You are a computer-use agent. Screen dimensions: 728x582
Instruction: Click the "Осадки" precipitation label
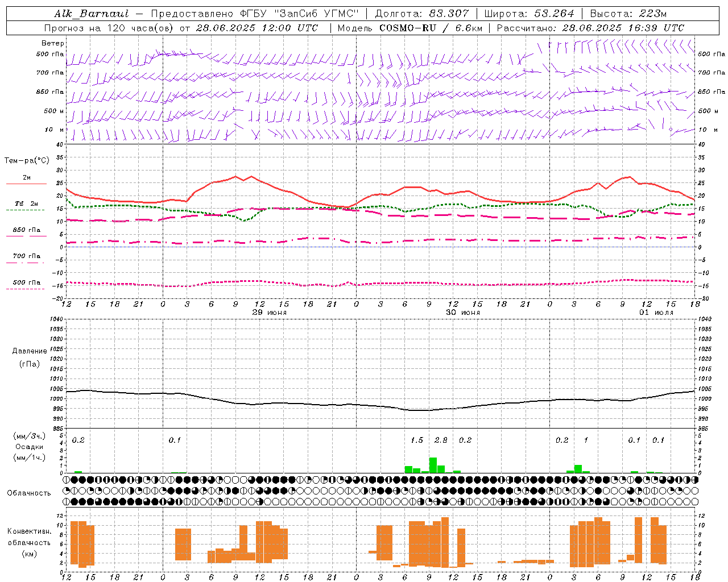tap(30, 447)
